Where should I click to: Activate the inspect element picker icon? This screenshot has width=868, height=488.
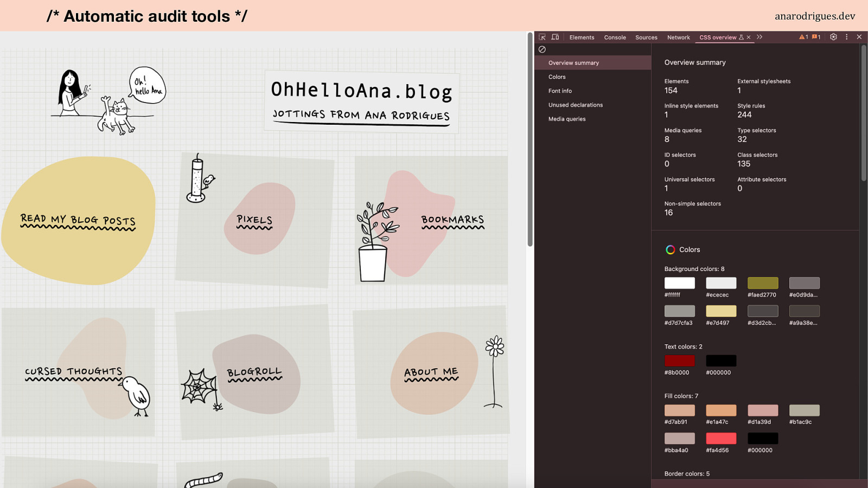click(x=542, y=37)
